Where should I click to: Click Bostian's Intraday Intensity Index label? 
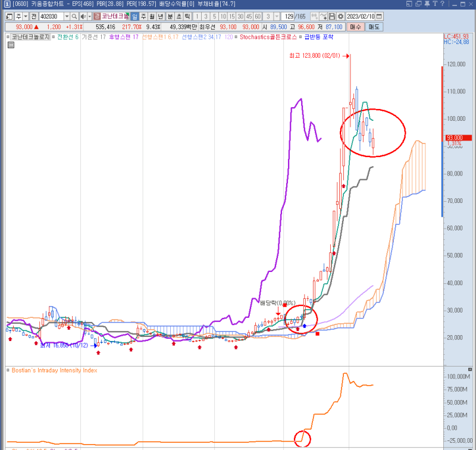point(54,370)
